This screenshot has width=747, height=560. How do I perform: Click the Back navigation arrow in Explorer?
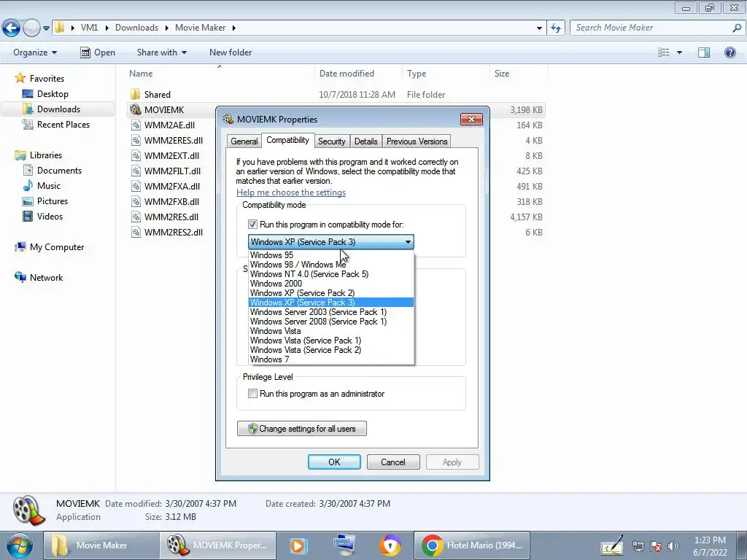click(x=12, y=28)
